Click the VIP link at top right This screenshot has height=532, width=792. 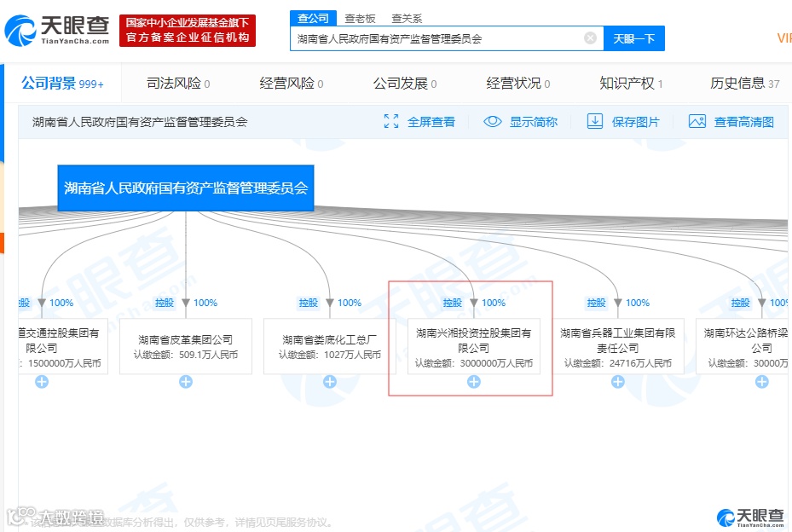tap(784, 38)
